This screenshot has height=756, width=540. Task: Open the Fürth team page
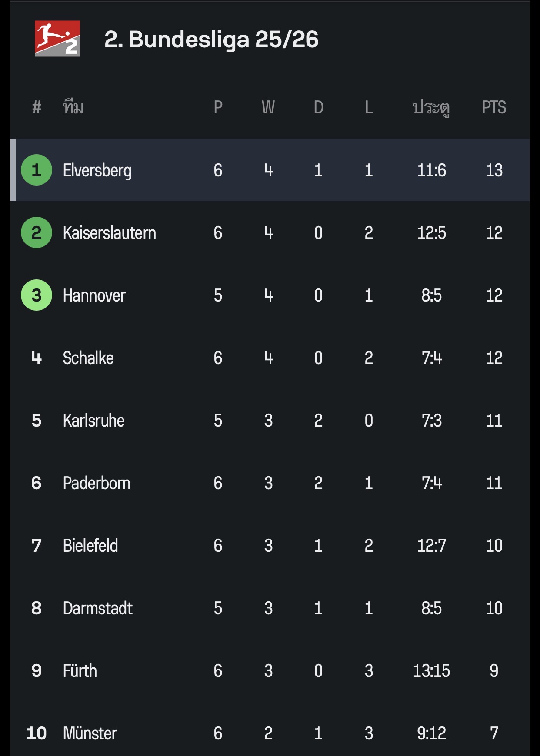point(80,670)
